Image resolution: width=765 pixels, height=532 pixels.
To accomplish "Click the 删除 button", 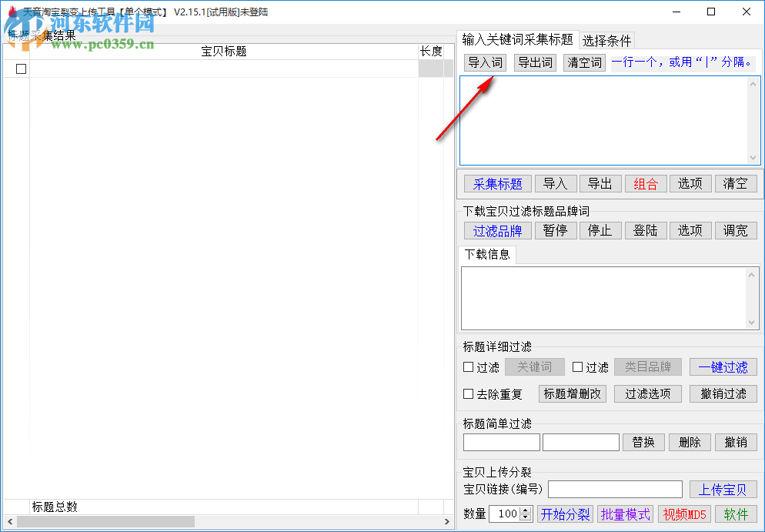I will tap(690, 442).
